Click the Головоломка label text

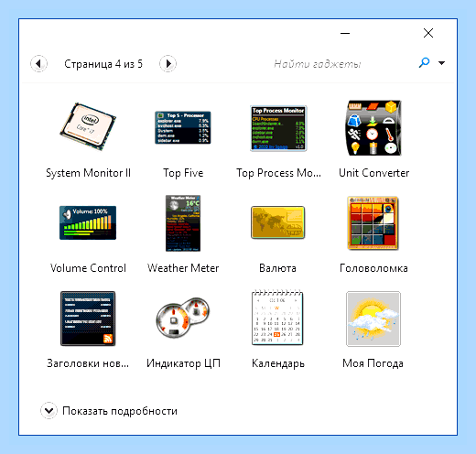coord(373,268)
